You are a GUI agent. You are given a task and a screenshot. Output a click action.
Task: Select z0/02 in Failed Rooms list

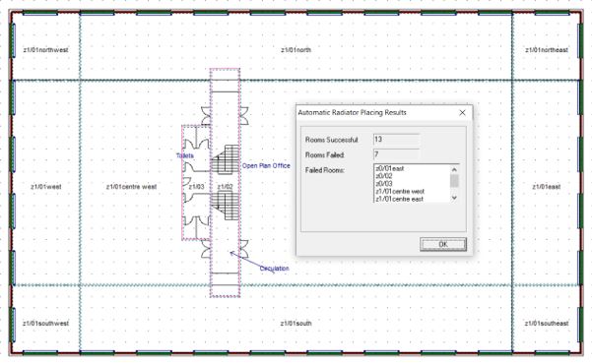(x=384, y=176)
